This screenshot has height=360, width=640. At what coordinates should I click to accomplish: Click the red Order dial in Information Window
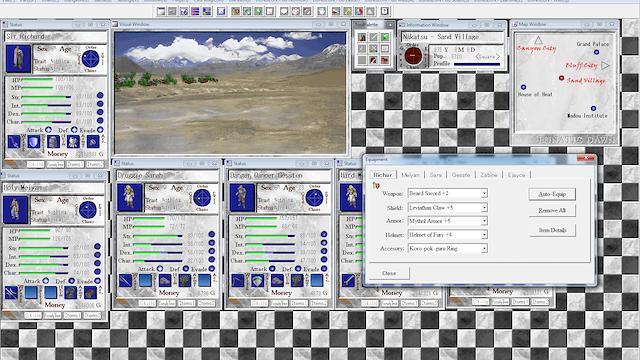pyautogui.click(x=413, y=55)
